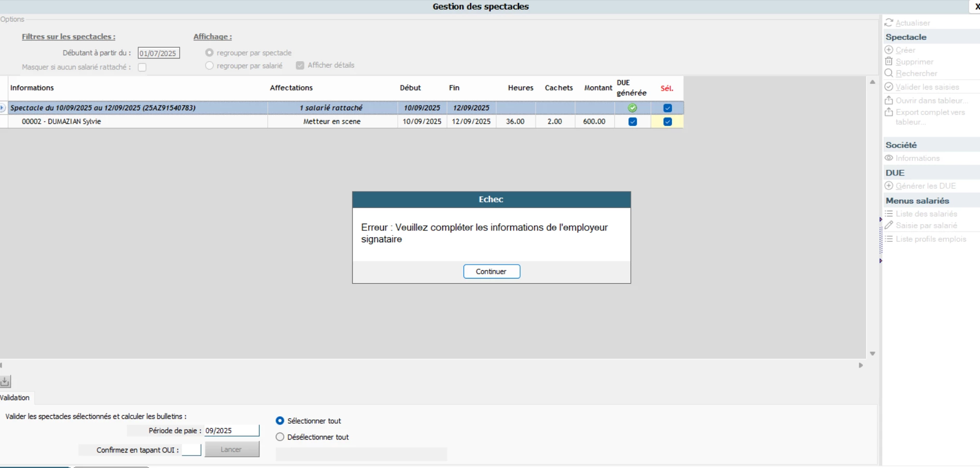Click the table scroll up arrow
Viewport: 980px width, 468px height.
[872, 82]
